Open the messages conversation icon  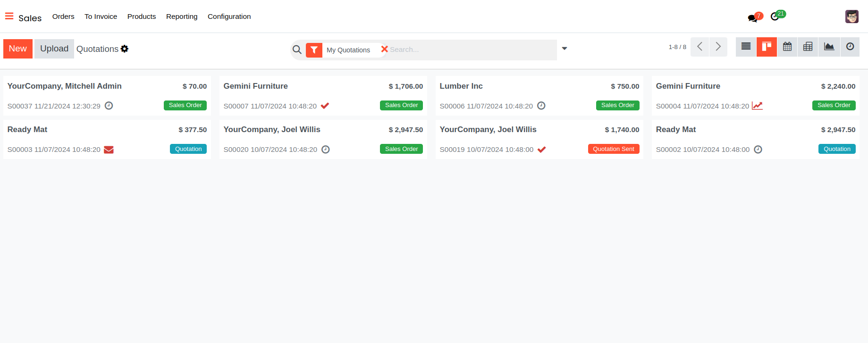tap(752, 18)
